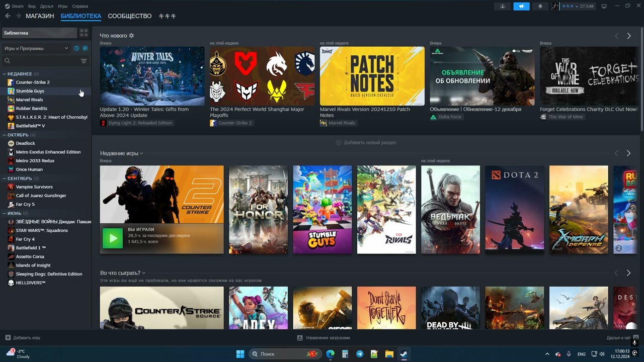Select Marvel Rivals in the library list
Viewport: 644px width, 362px height.
coord(29,100)
